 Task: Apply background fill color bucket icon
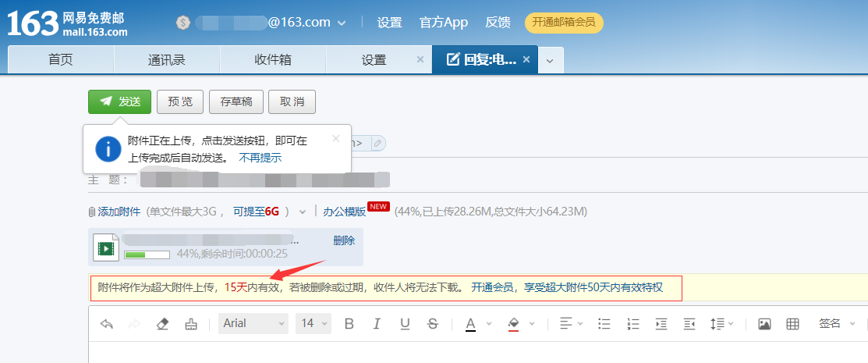(x=513, y=324)
